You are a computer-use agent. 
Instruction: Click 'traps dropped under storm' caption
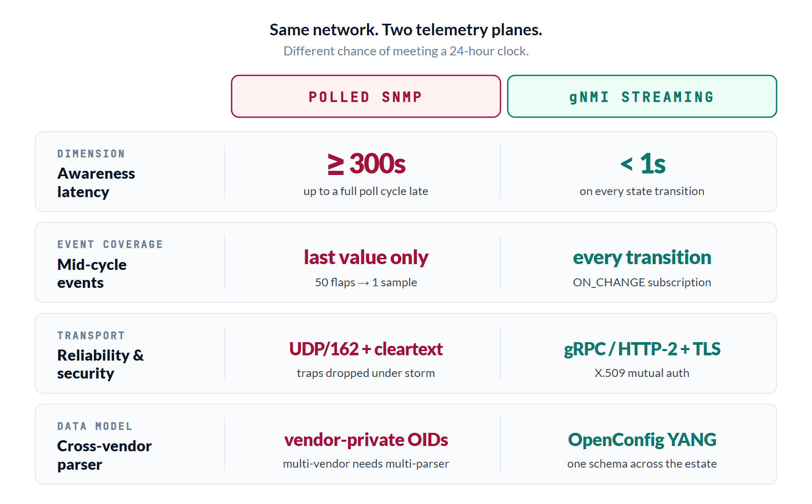tap(366, 373)
